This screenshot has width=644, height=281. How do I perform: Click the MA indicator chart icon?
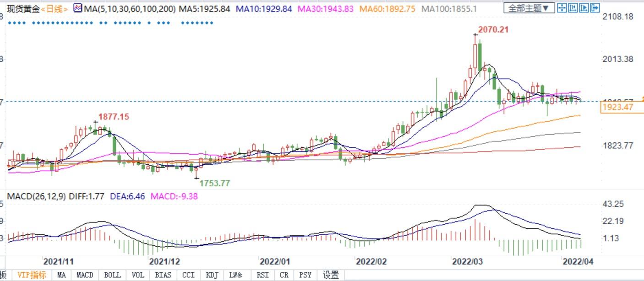[x=77, y=8]
